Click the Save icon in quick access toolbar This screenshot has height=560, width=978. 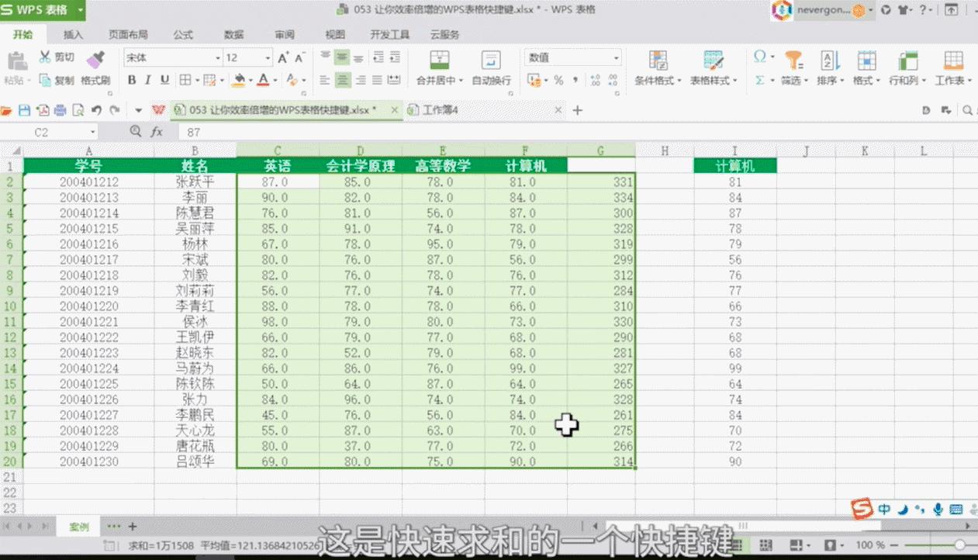[24, 111]
